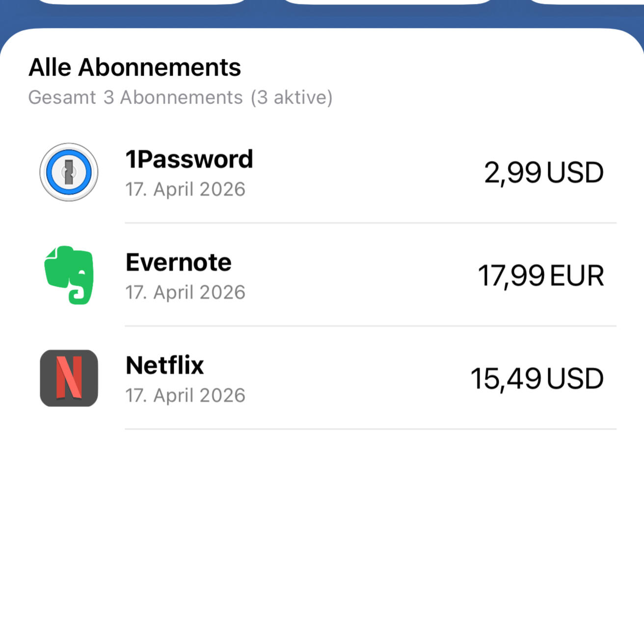The height and width of the screenshot is (644, 644).
Task: Tap the 1Password keyhole app icon
Action: (x=69, y=172)
